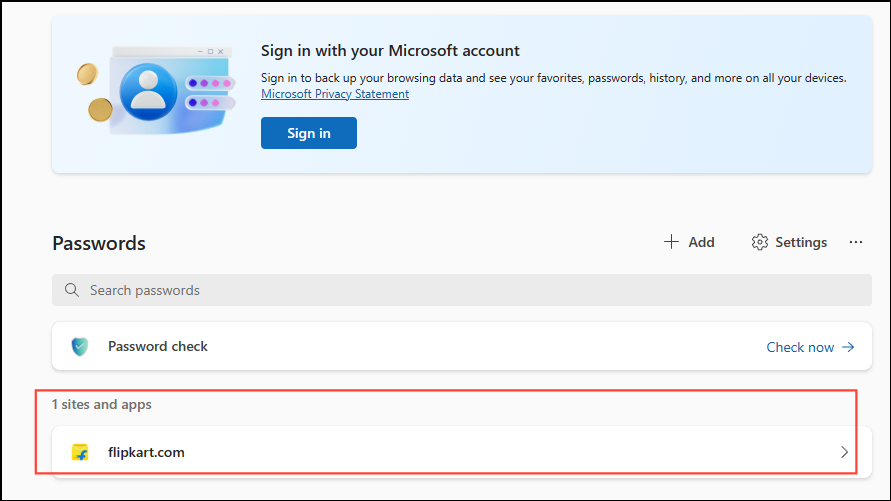Open password Settings gear icon
The width and height of the screenshot is (891, 501).
click(760, 242)
